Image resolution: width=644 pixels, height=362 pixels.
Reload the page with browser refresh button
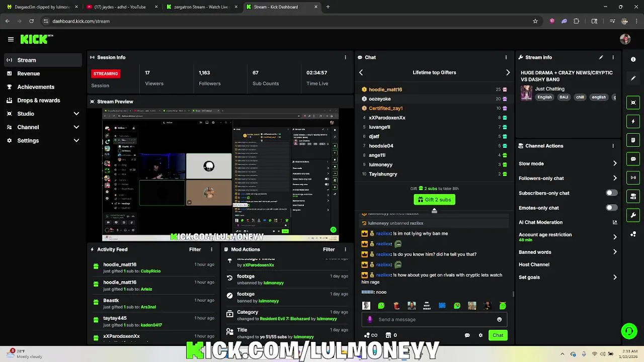click(x=31, y=21)
